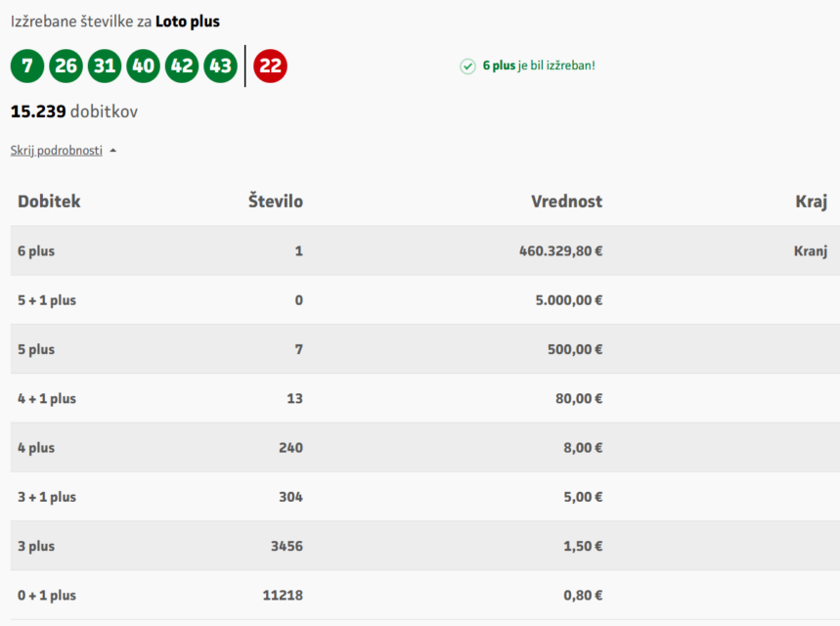Select the '5 + 1 plus' row label
840x626 pixels.
[x=47, y=300]
